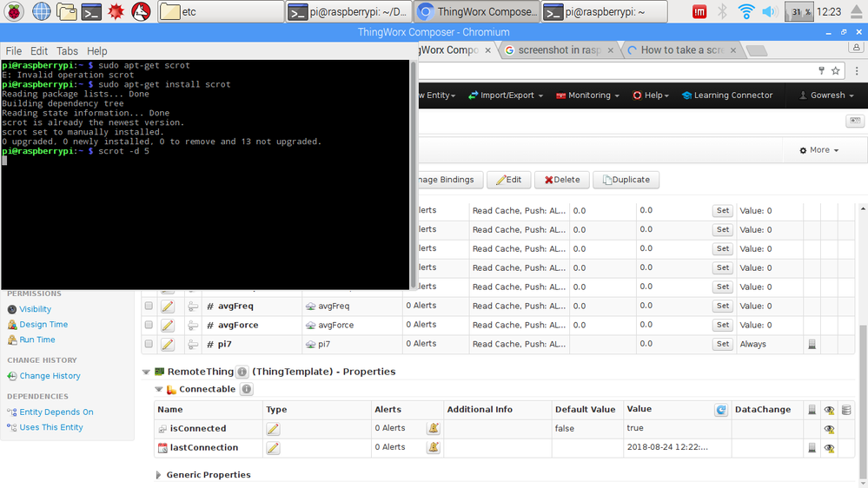Select the avgFreq row checkbox
Viewport: 868px width, 488px height.
[149, 306]
